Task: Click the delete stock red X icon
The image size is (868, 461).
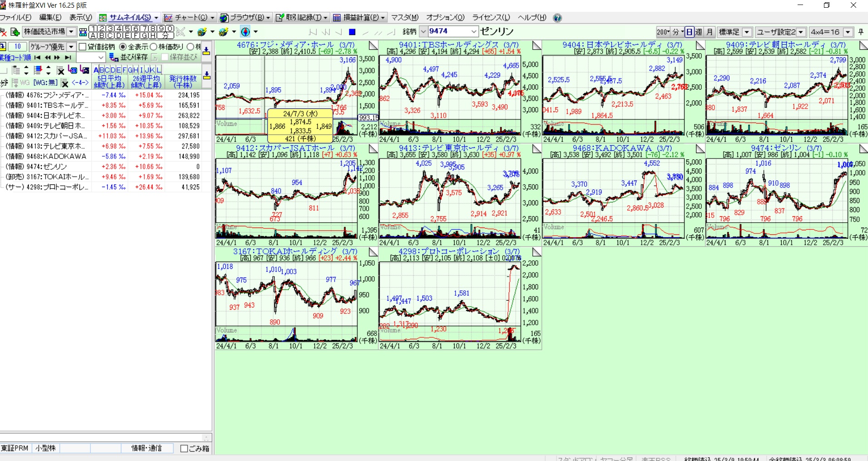Action: pos(3,32)
